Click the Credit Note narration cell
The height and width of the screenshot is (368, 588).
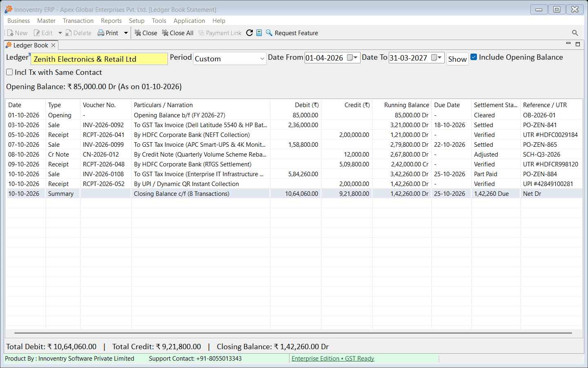pyautogui.click(x=200, y=155)
